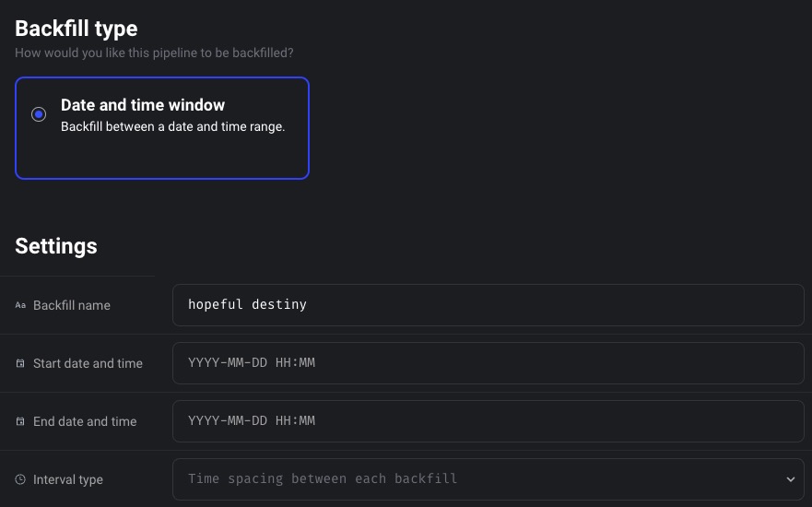The image size is (812, 507).
Task: Click the calendar icon beside End date and time
Action: [x=20, y=421]
